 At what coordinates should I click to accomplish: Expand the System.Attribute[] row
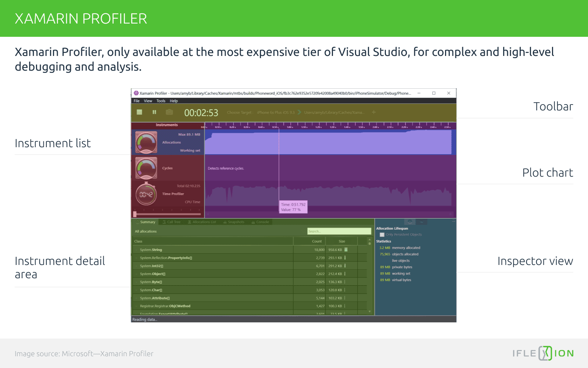[136, 298]
